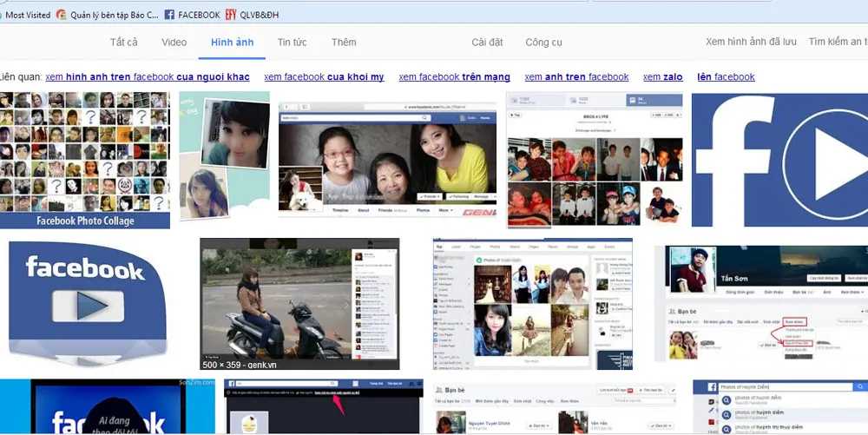The width and height of the screenshot is (868, 435).
Task: Switch to the Video tab
Action: tap(174, 42)
